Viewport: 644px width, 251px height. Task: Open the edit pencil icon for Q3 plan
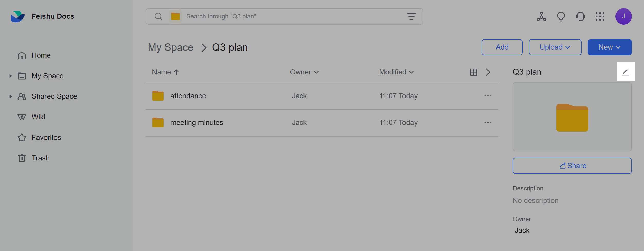point(626,72)
